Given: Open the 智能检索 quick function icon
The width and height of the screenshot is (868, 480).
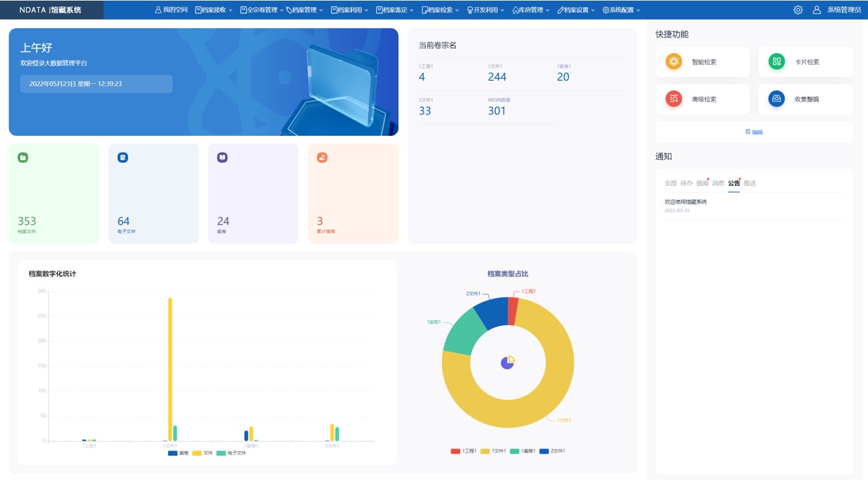Looking at the screenshot, I should point(674,62).
